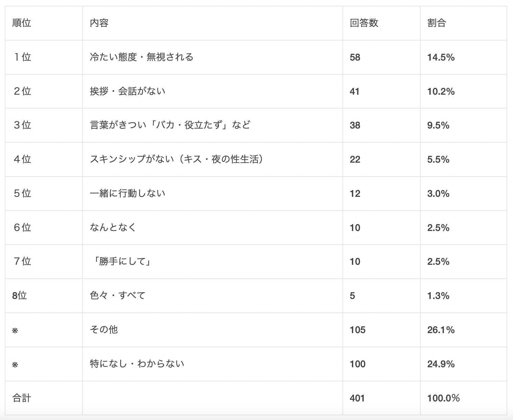Select the 一緒に行動しない cell
The width and height of the screenshot is (513, 420).
(128, 193)
